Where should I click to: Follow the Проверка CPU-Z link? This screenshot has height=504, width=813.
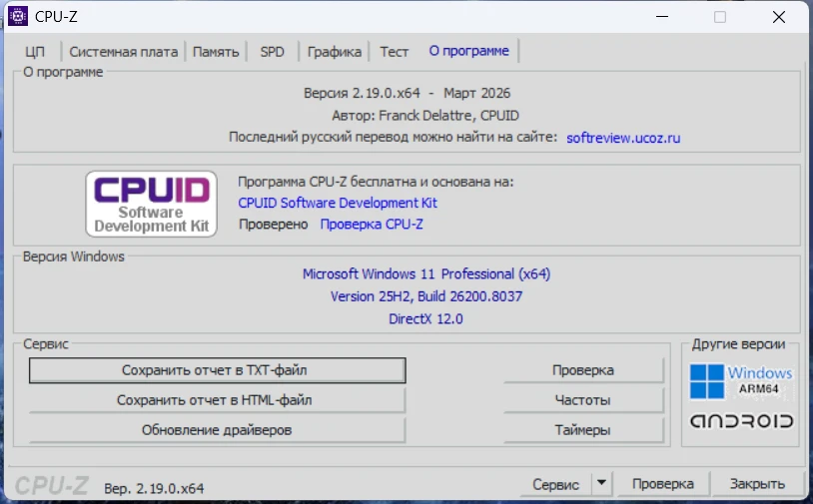[x=371, y=224]
